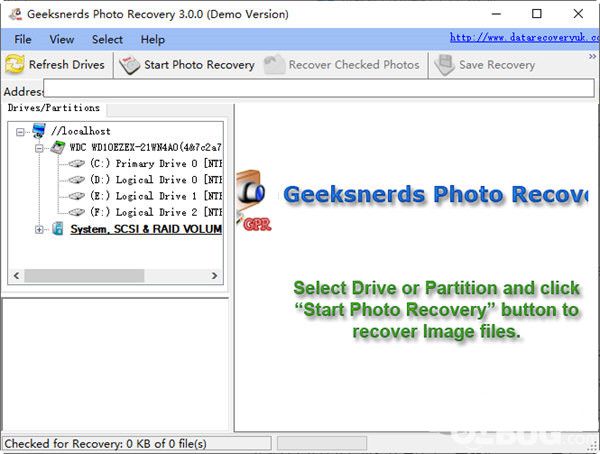Click the Refresh Drives button label
Screen dimensions: 600x454
pos(67,65)
